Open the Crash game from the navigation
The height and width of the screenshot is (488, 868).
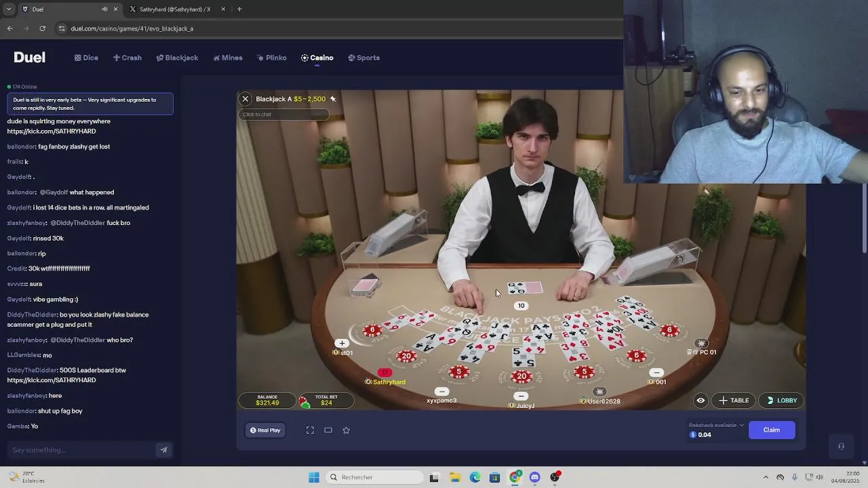tap(127, 58)
